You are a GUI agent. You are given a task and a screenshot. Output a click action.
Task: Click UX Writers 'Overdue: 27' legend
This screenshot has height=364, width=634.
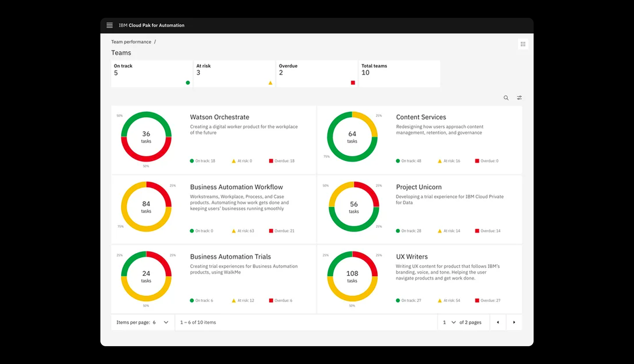[x=488, y=301]
